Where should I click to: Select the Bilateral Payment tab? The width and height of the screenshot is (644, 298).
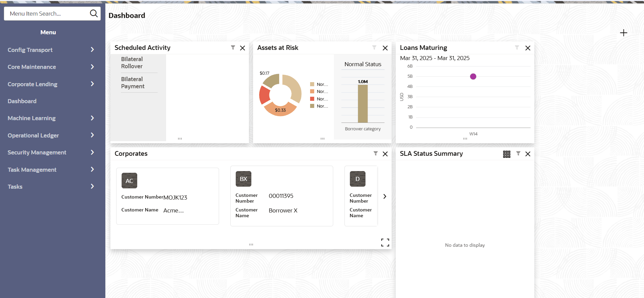coord(133,83)
